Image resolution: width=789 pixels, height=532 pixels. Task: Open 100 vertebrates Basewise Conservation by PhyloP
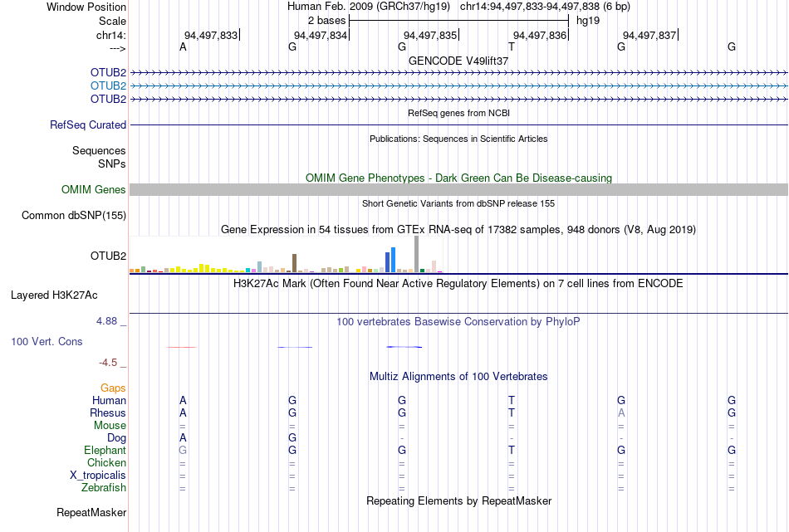[458, 322]
